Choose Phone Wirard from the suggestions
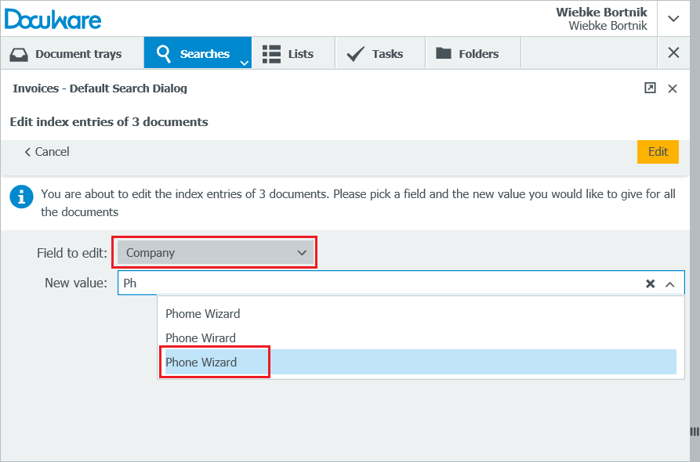This screenshot has height=462, width=700. coord(200,338)
